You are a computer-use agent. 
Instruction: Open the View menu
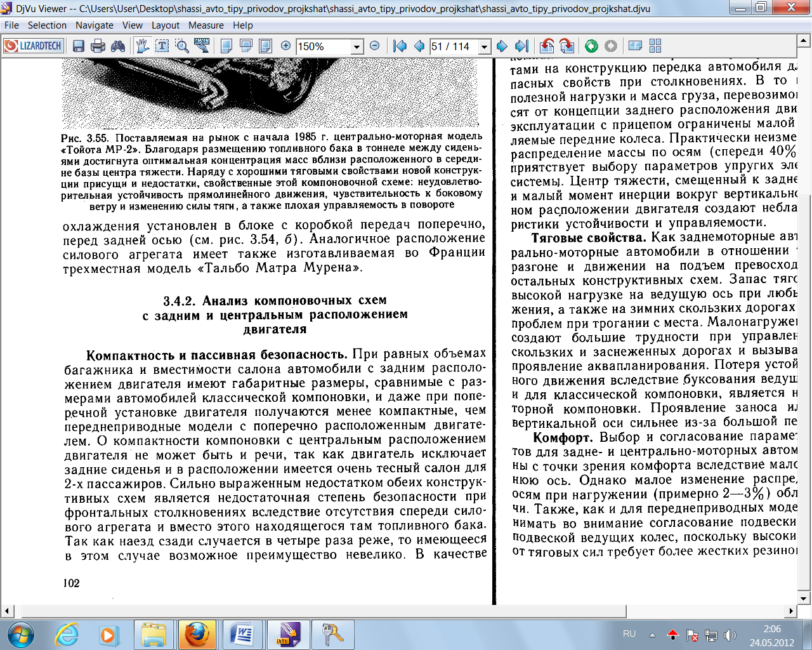[133, 25]
